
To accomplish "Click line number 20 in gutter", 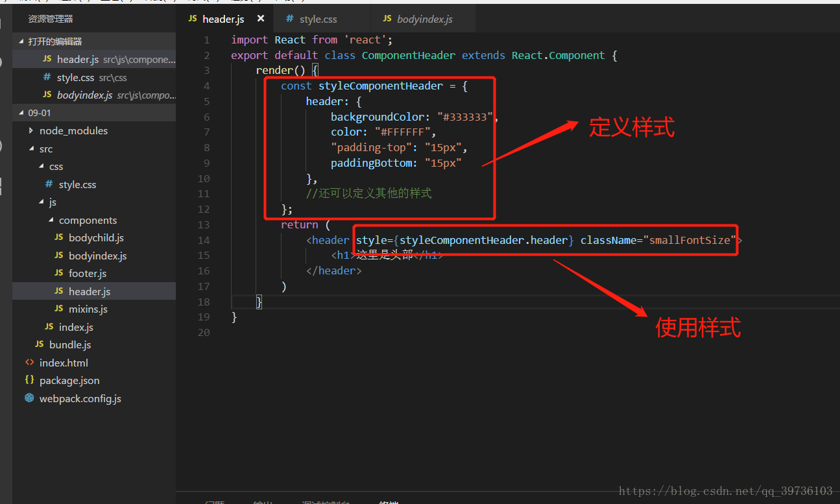I will click(204, 333).
